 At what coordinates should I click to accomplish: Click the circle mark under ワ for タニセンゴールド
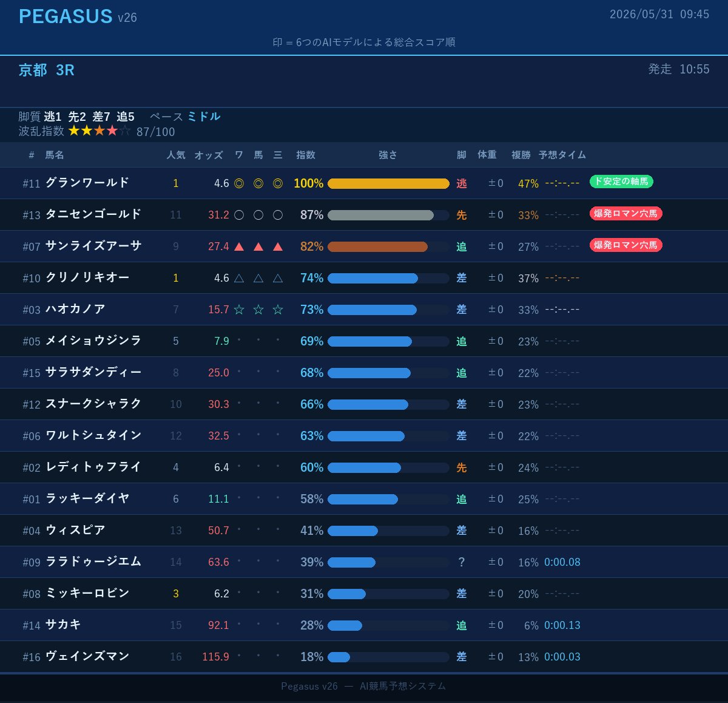pos(239,215)
